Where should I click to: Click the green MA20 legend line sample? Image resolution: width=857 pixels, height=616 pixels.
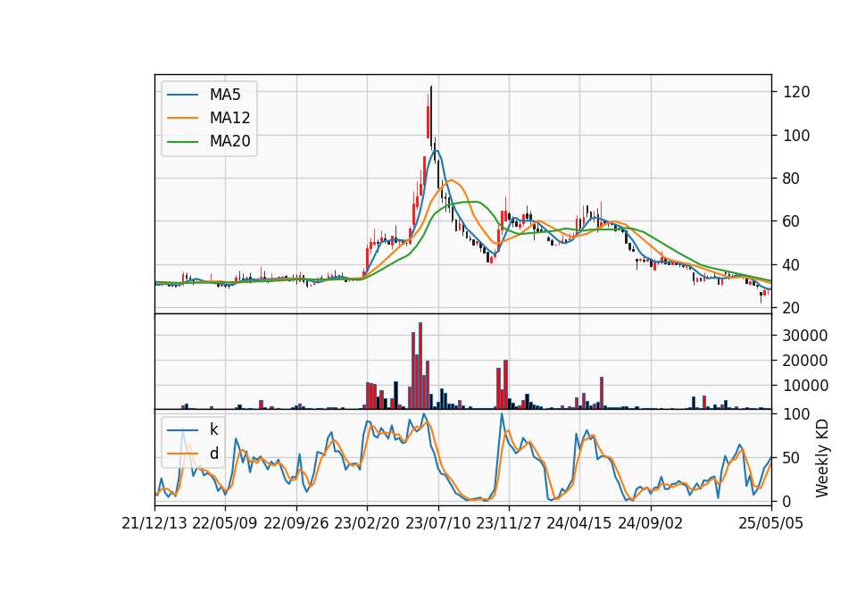(182, 141)
